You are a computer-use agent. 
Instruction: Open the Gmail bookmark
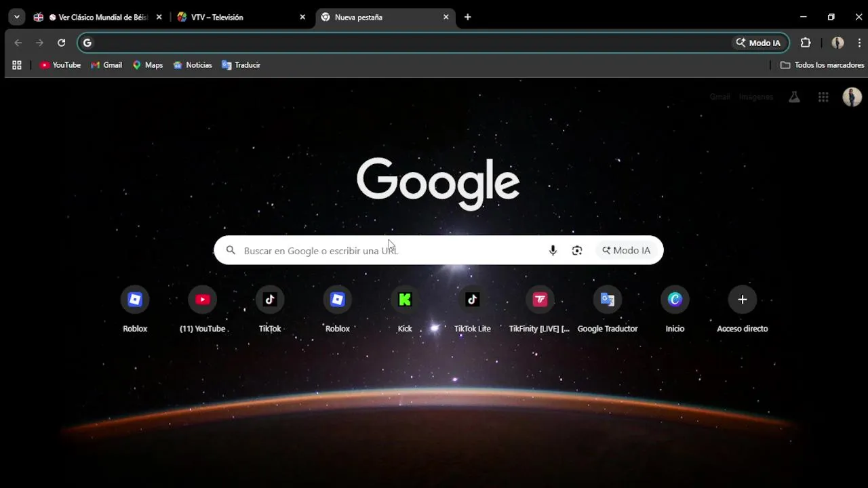coord(106,65)
